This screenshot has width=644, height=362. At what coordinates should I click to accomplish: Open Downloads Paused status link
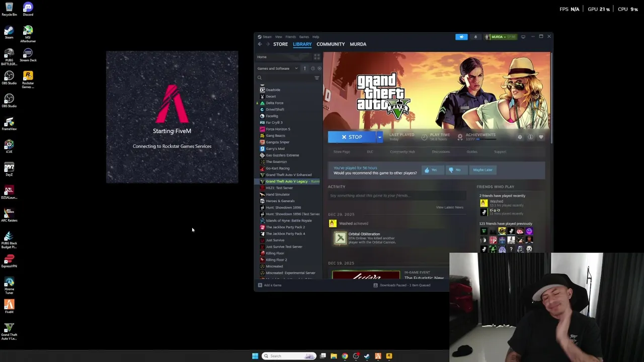[402, 285]
